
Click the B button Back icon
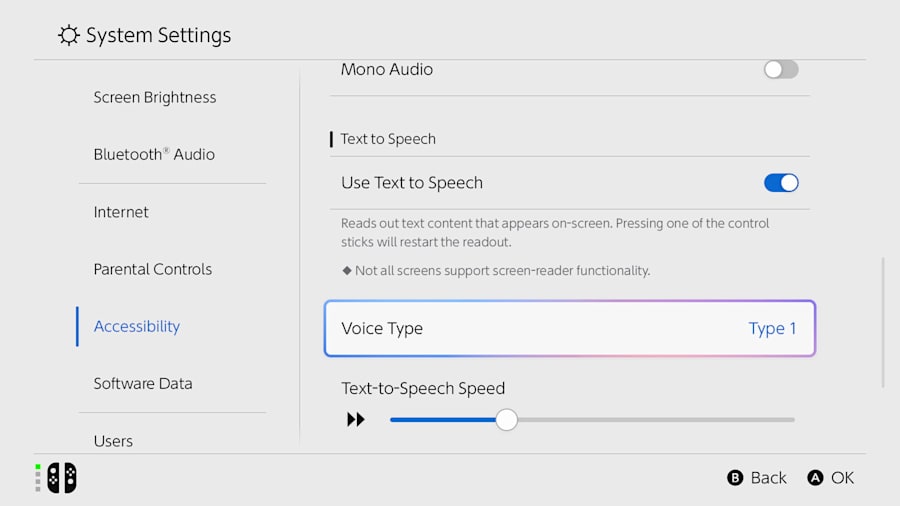click(x=735, y=477)
